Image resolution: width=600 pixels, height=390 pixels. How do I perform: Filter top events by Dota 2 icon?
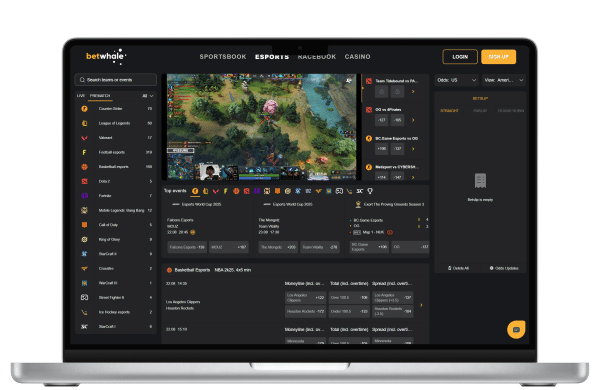point(246,191)
